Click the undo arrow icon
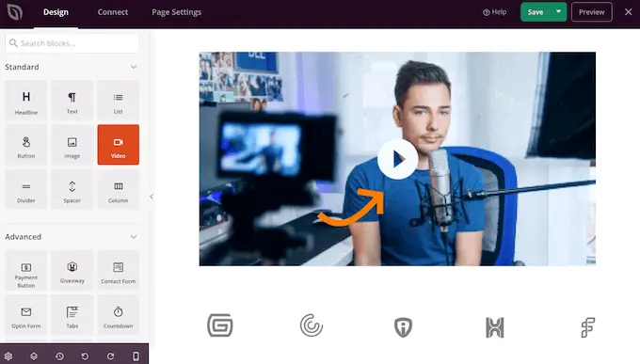The height and width of the screenshot is (364, 640). coord(85,356)
